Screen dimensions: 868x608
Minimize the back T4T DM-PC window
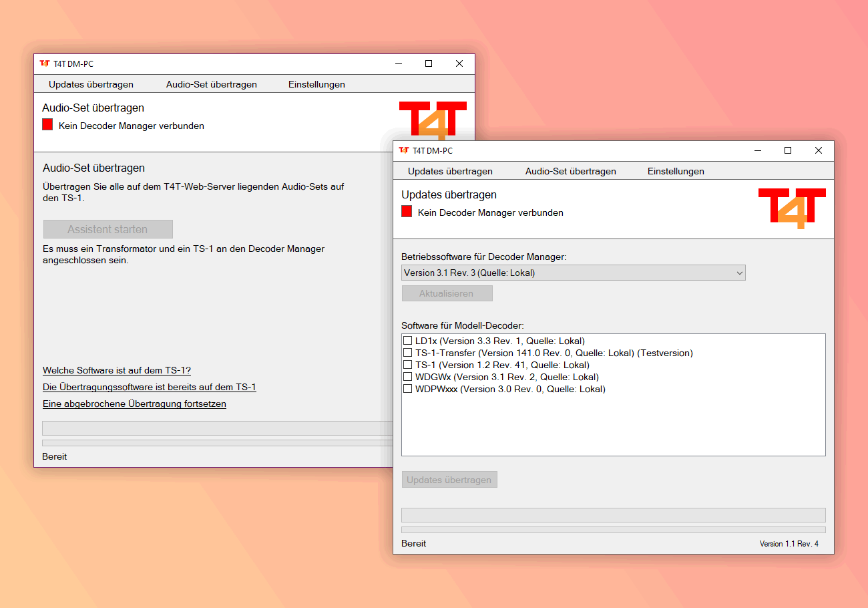(398, 64)
